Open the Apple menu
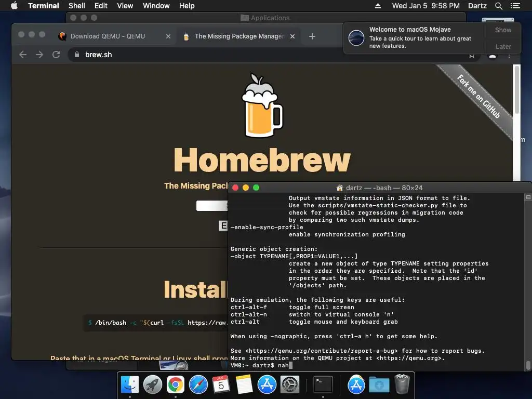 point(14,6)
